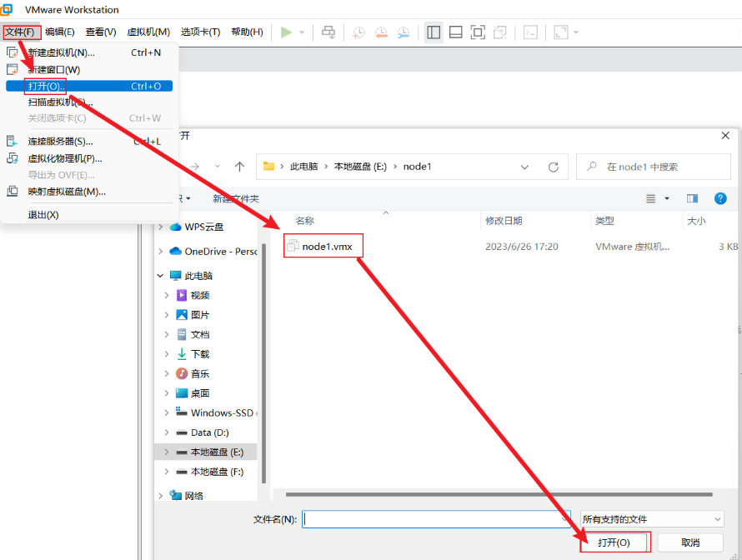This screenshot has width=742, height=560.
Task: Select the node1.vmx file
Action: 323,246
